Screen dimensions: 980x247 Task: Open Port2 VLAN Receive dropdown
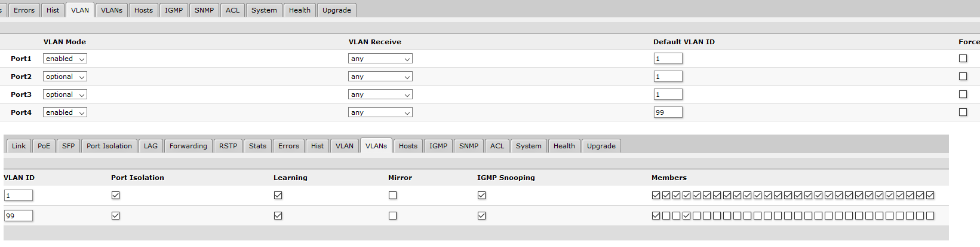click(x=380, y=77)
